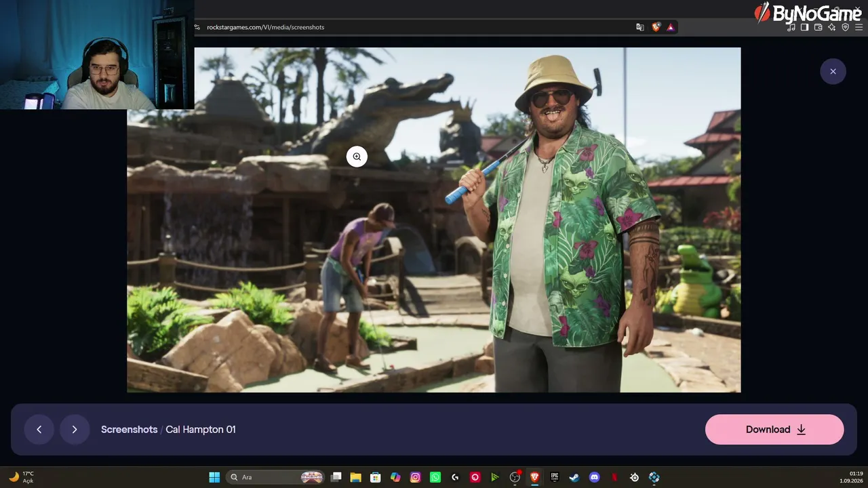Screen dimensions: 868x488
Task: Click the Brave Rewards triangle icon
Action: (x=670, y=27)
